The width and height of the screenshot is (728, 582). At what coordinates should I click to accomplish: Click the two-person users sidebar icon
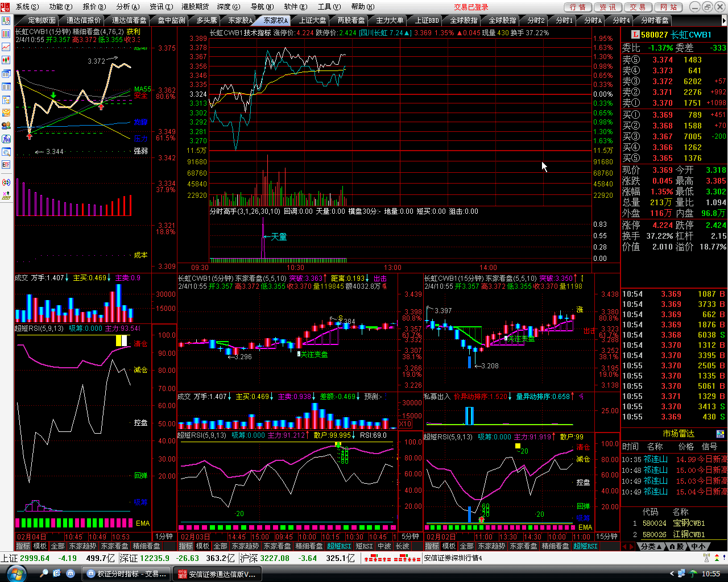[6, 126]
